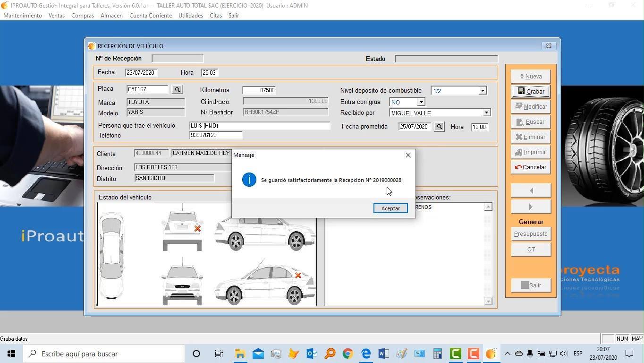
Task: Expand Recibido por dropdown
Action: 486,113
